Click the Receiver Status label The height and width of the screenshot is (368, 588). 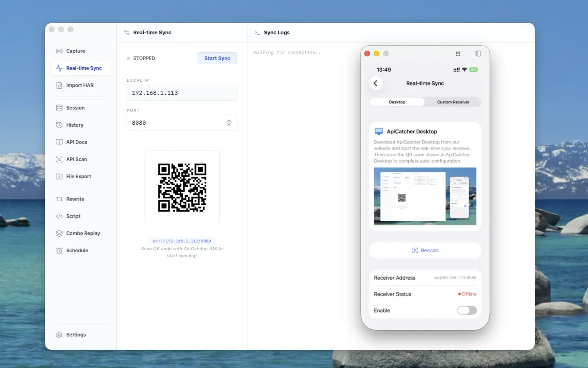392,294
